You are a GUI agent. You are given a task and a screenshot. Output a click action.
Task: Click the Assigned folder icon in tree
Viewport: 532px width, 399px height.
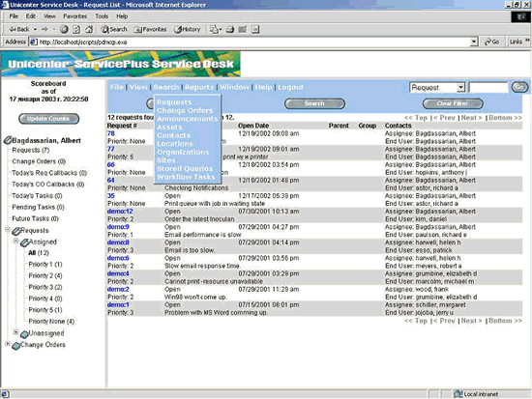point(24,242)
